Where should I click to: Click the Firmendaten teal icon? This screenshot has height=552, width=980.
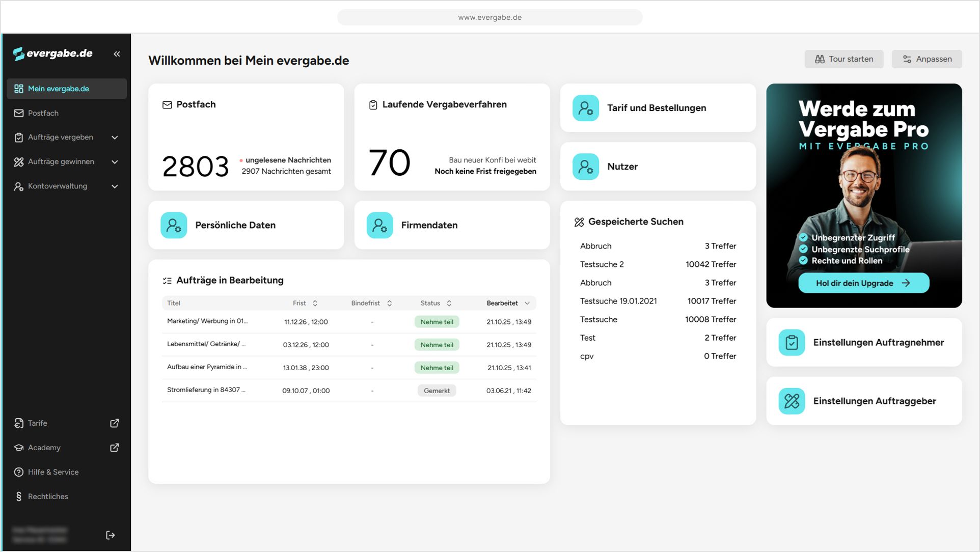pyautogui.click(x=379, y=225)
